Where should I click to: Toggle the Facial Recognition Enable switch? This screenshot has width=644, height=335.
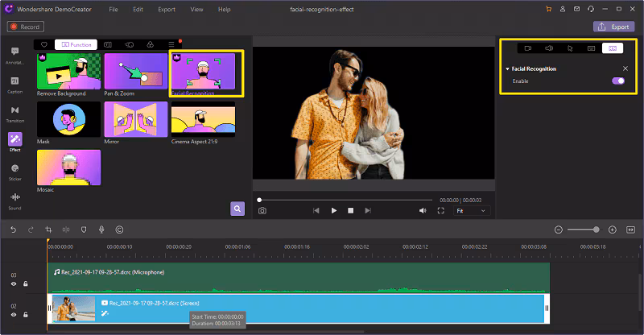click(x=618, y=81)
